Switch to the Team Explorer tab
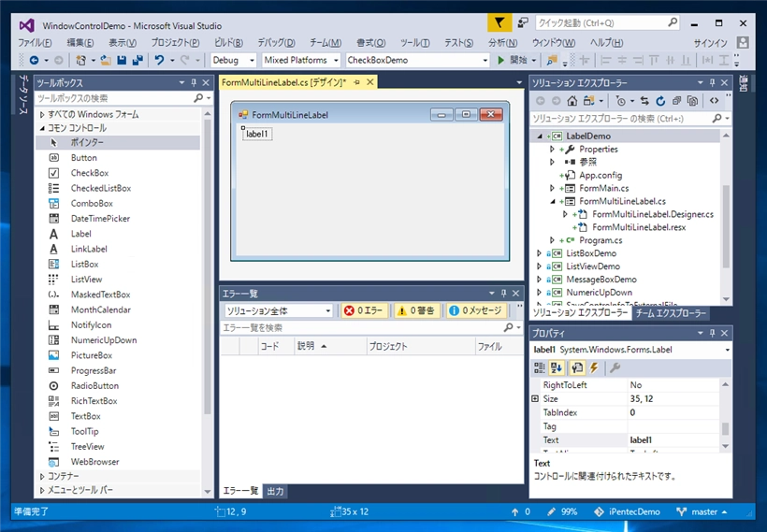 click(x=671, y=313)
